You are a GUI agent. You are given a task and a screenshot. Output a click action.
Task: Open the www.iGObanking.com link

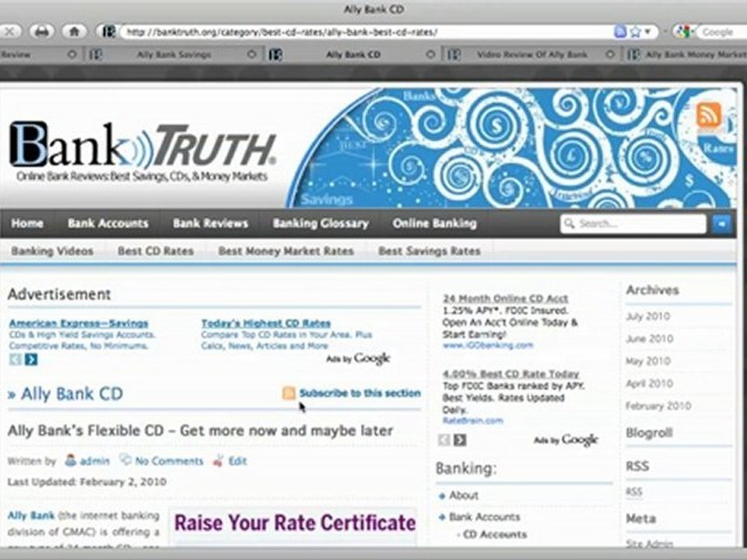(x=487, y=345)
